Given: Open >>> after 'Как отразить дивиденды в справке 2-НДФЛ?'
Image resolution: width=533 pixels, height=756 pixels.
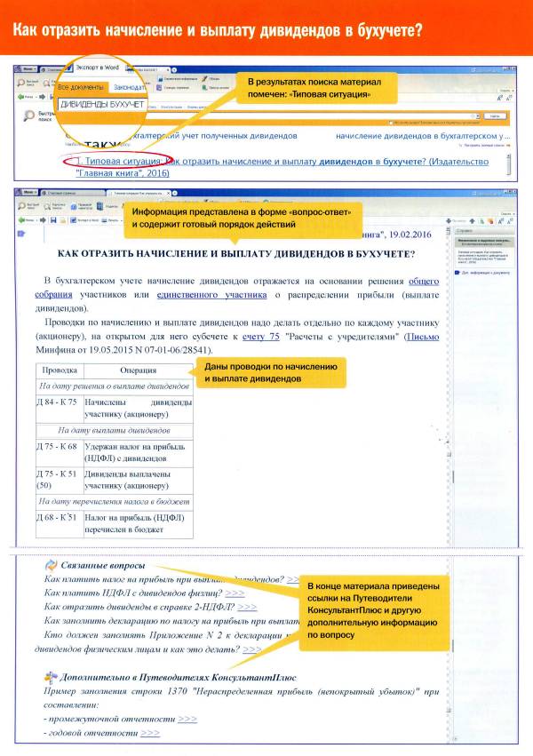Looking at the screenshot, I should (247, 607).
